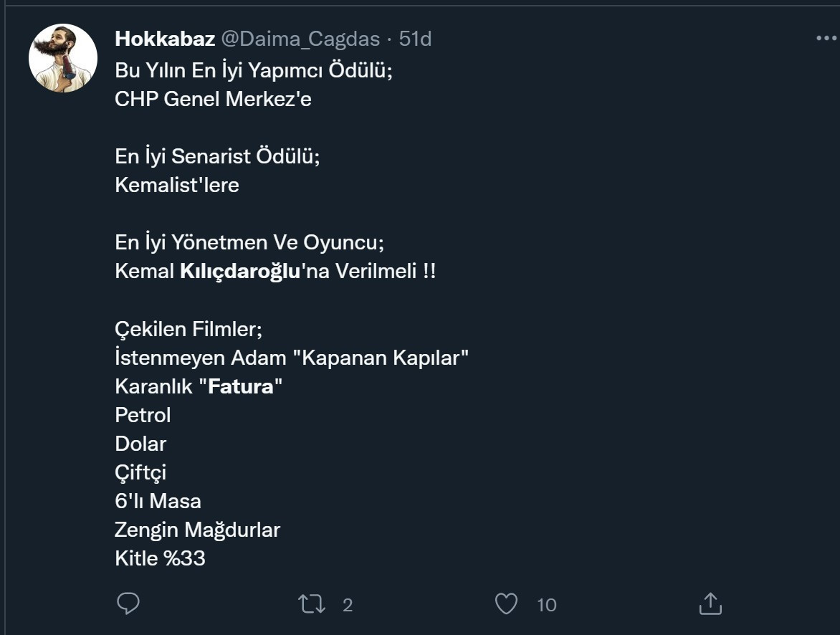The height and width of the screenshot is (635, 840).
Task: Open the Hokkabaz display name profile link
Action: [x=165, y=39]
